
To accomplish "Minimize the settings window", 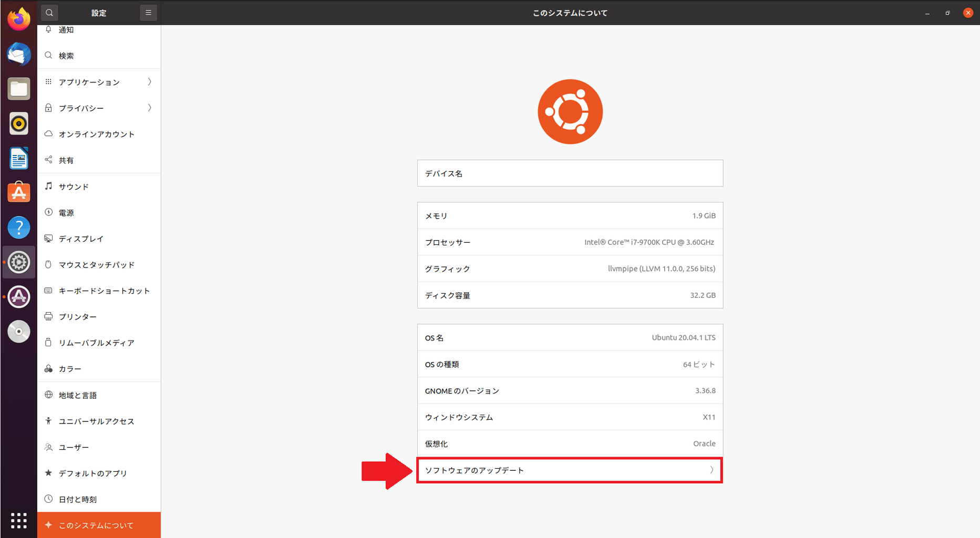I will [927, 13].
